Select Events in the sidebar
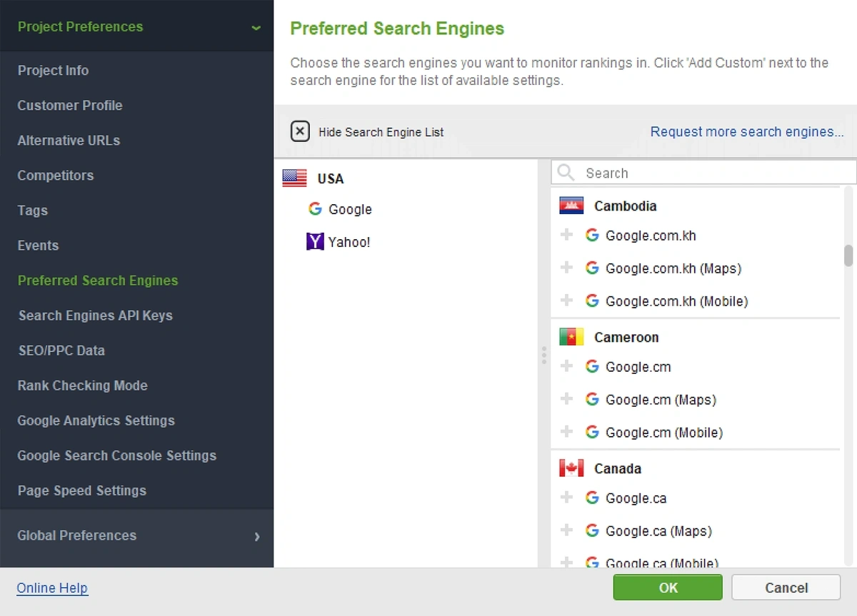Screen dimensions: 857x616 pos(38,246)
